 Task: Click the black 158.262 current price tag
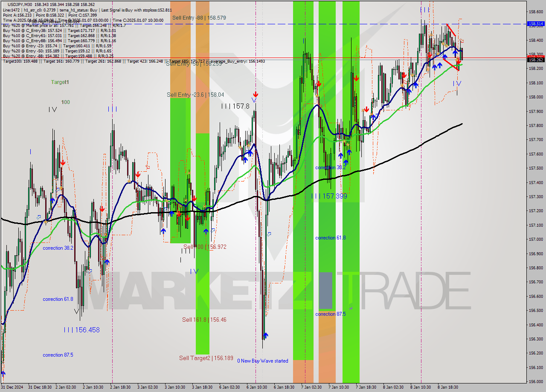tap(536, 60)
